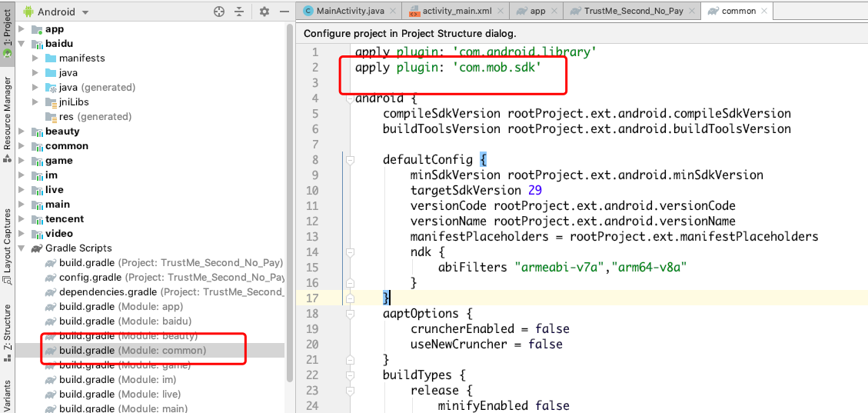Open build.gradle (Module: beauty)

128,336
